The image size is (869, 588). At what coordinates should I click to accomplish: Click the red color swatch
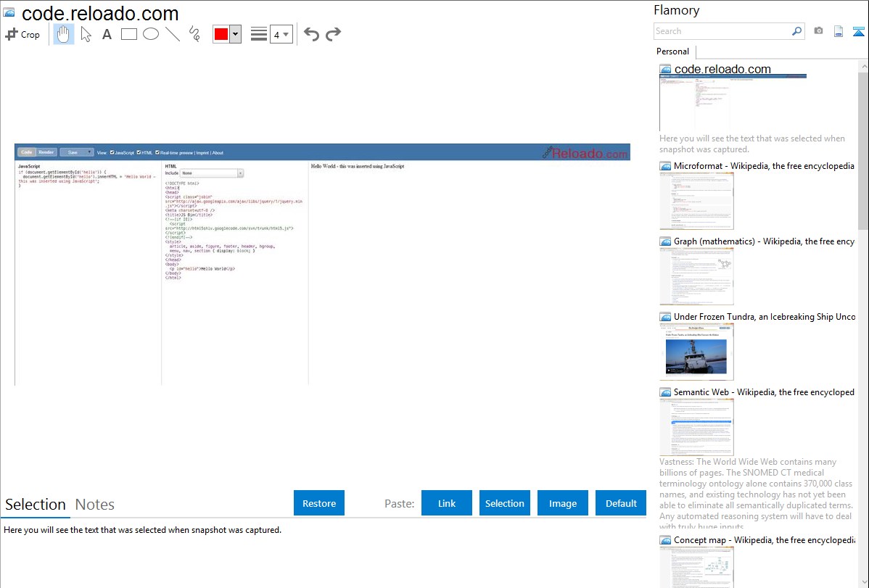click(221, 34)
